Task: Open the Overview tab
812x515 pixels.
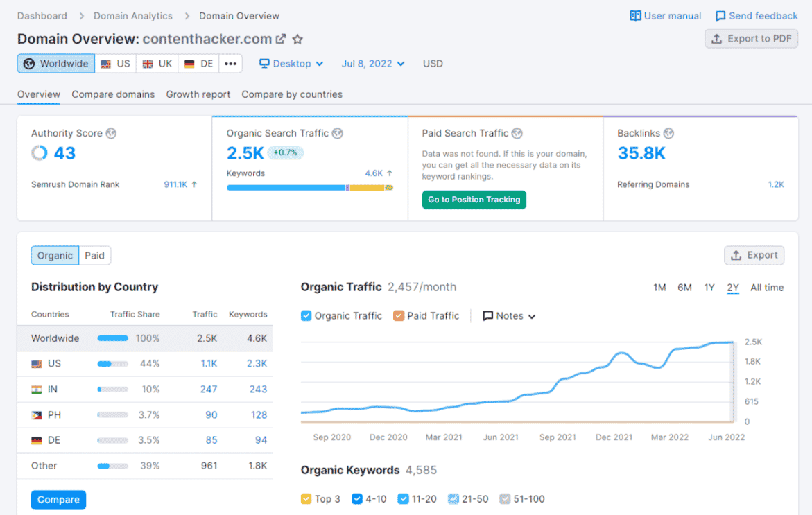Action: (39, 94)
